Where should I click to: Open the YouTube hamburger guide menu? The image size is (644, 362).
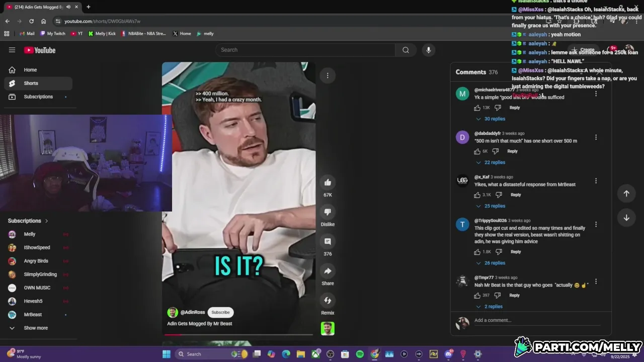(12, 50)
